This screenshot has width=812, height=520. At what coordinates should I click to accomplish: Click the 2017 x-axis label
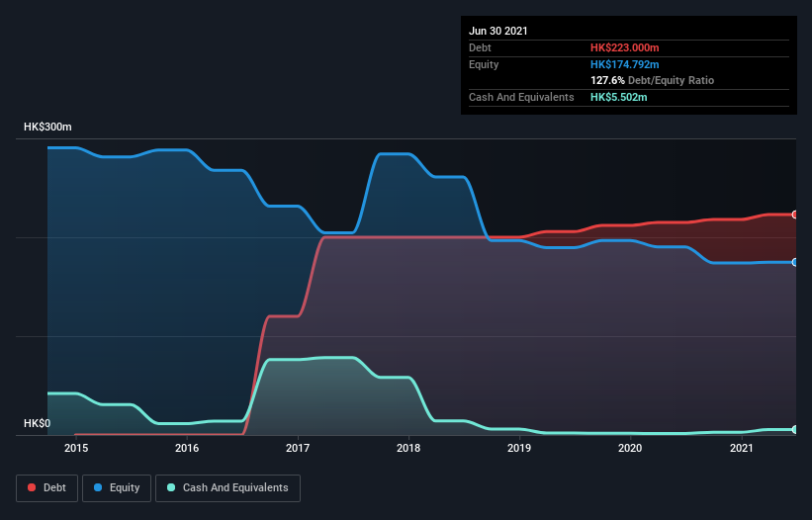(x=298, y=448)
